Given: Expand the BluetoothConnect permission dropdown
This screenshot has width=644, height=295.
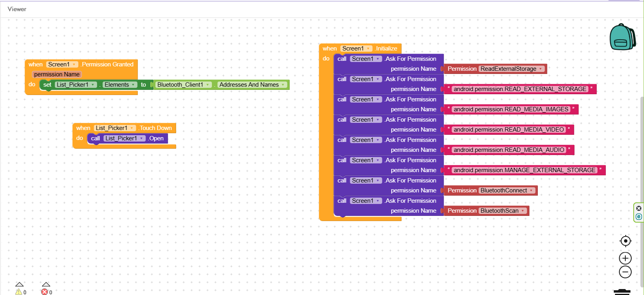Looking at the screenshot, I should click(x=531, y=190).
